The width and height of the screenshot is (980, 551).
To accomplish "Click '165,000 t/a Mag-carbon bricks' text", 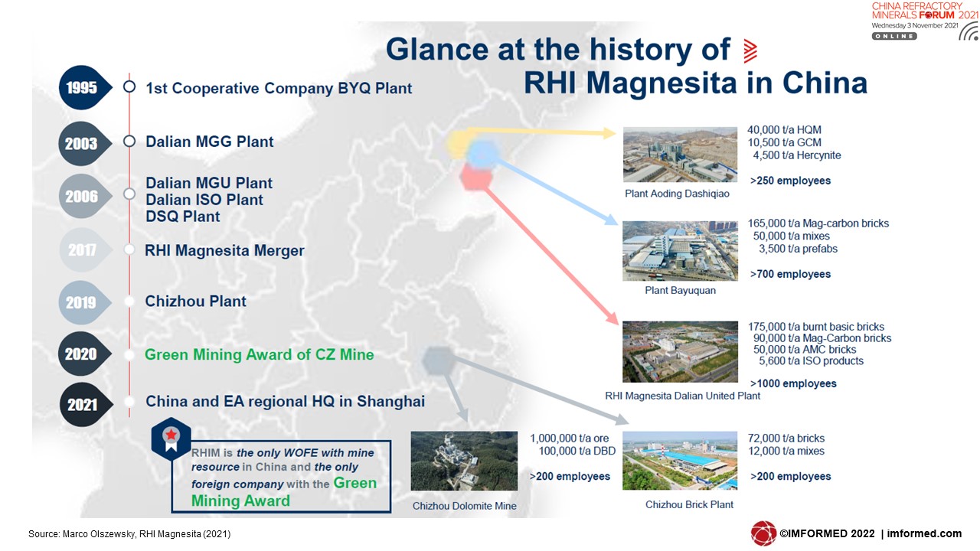I will click(818, 223).
